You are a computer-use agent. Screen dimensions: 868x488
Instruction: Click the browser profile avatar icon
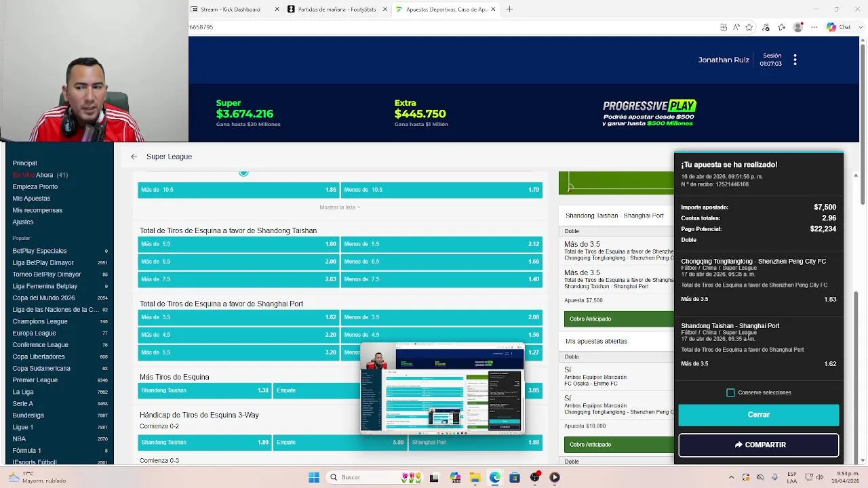[x=798, y=27]
